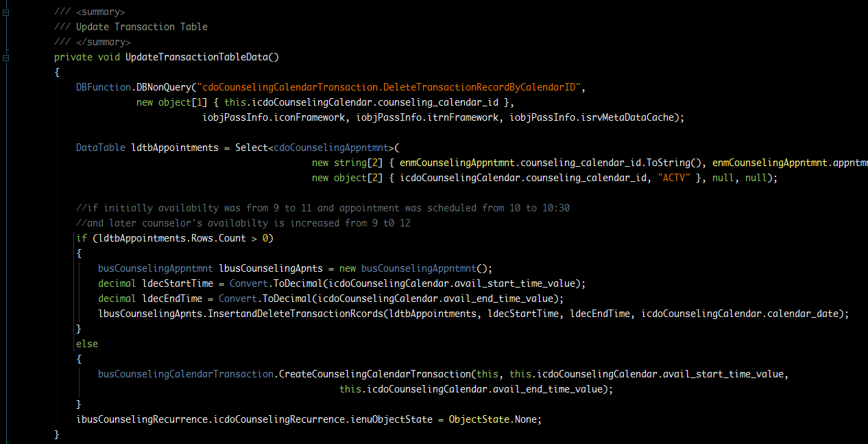Screen dimensions: 868x444
Task: Click the DataTable type keyword
Action: pos(100,148)
